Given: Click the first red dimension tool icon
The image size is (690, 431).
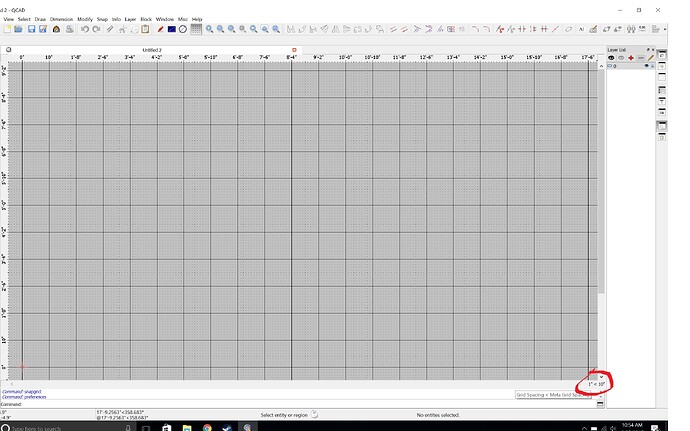Looking at the screenshot, I should [x=499, y=29].
